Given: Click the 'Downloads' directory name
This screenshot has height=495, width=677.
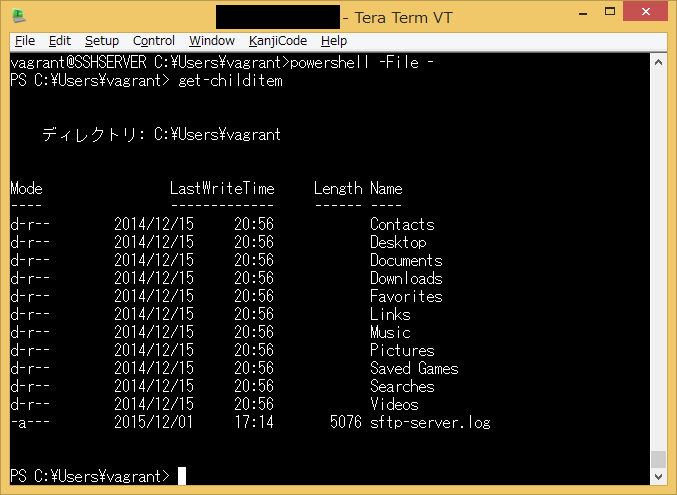Looking at the screenshot, I should click(x=406, y=279).
